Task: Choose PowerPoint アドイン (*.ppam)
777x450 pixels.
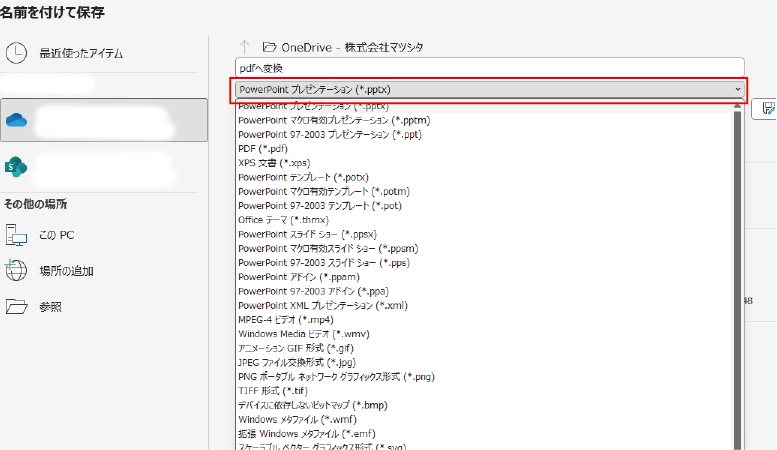Action: tap(299, 277)
